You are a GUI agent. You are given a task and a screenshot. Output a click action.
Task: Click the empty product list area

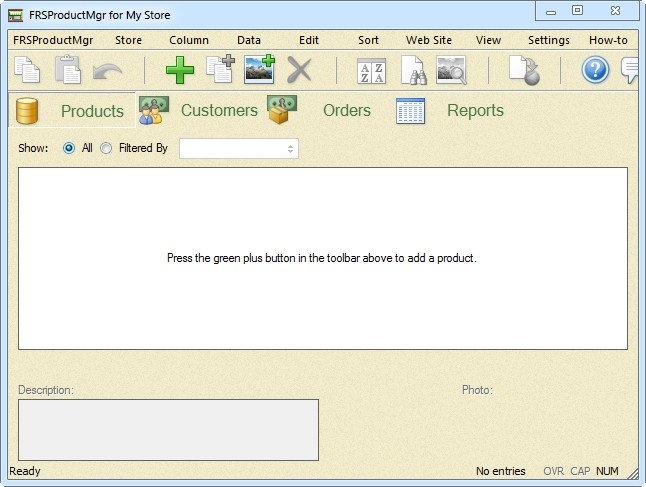pyautogui.click(x=322, y=300)
